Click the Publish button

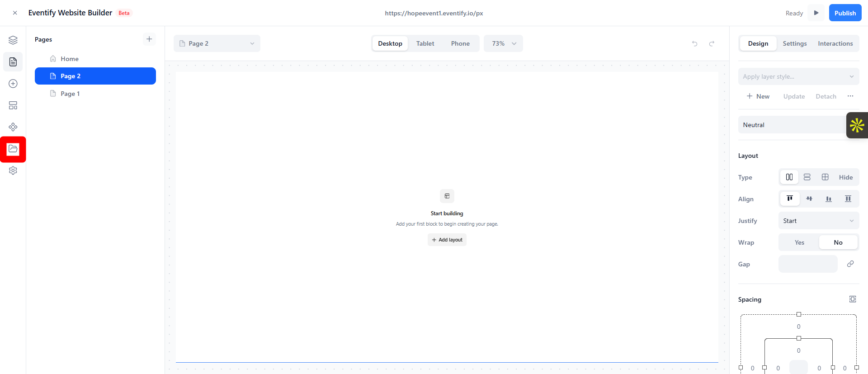(845, 13)
